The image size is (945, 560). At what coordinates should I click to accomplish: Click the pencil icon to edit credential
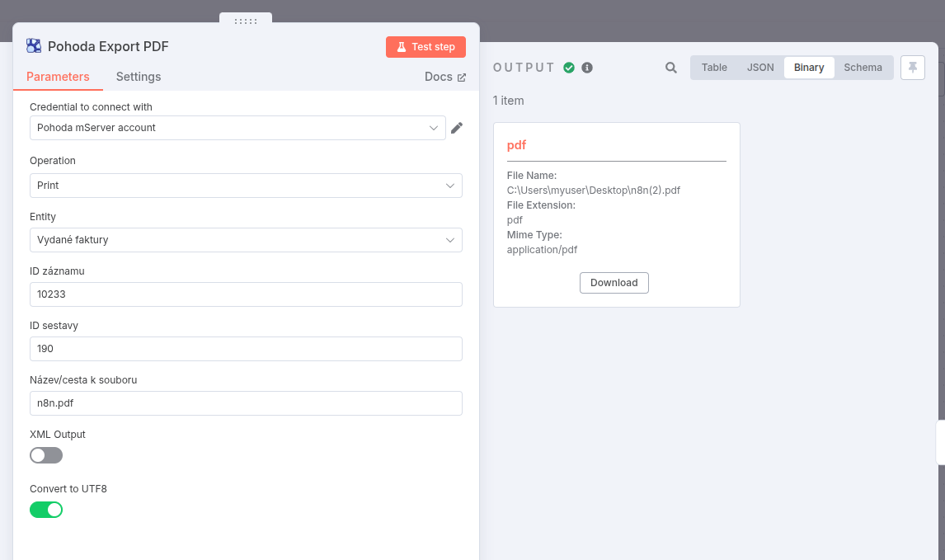point(457,128)
